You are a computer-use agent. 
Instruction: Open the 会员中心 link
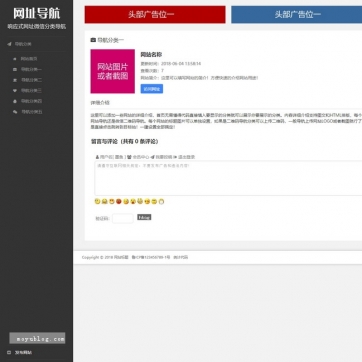[x=141, y=157]
